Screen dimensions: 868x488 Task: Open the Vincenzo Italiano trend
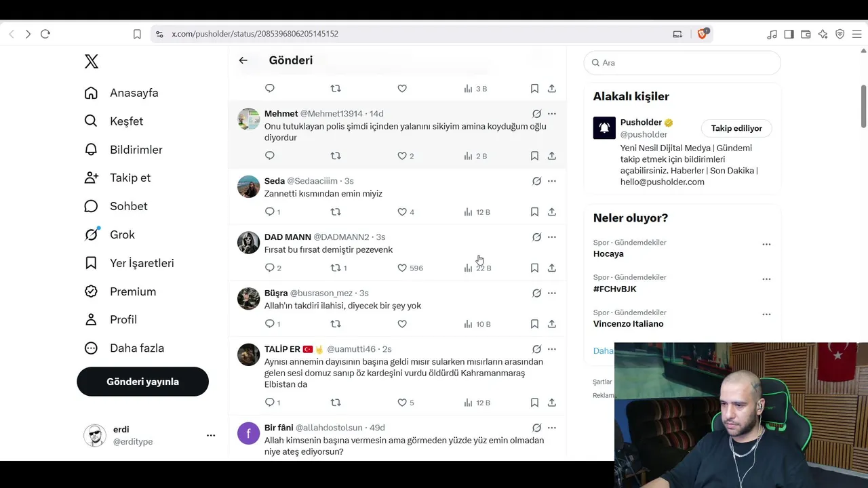click(x=629, y=324)
